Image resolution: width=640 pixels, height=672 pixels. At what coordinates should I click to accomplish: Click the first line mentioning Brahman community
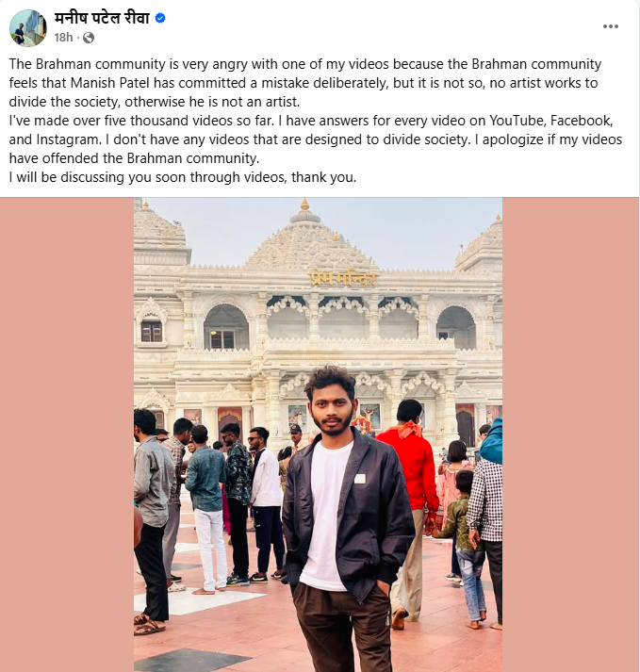coord(305,64)
